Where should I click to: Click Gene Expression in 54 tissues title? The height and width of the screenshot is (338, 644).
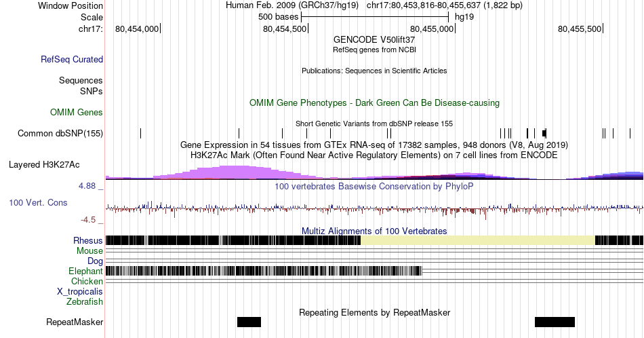(x=374, y=145)
